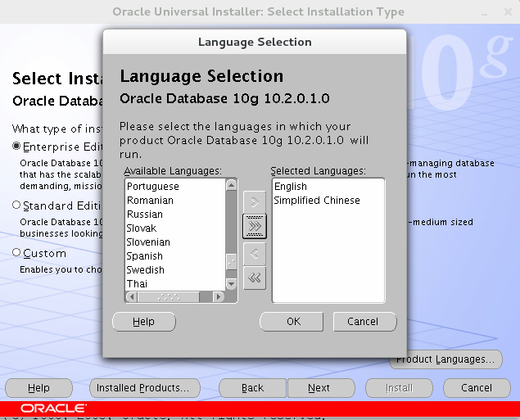Select English in Selected Languages list
Screen dimensions: 520x420
[x=328, y=187]
